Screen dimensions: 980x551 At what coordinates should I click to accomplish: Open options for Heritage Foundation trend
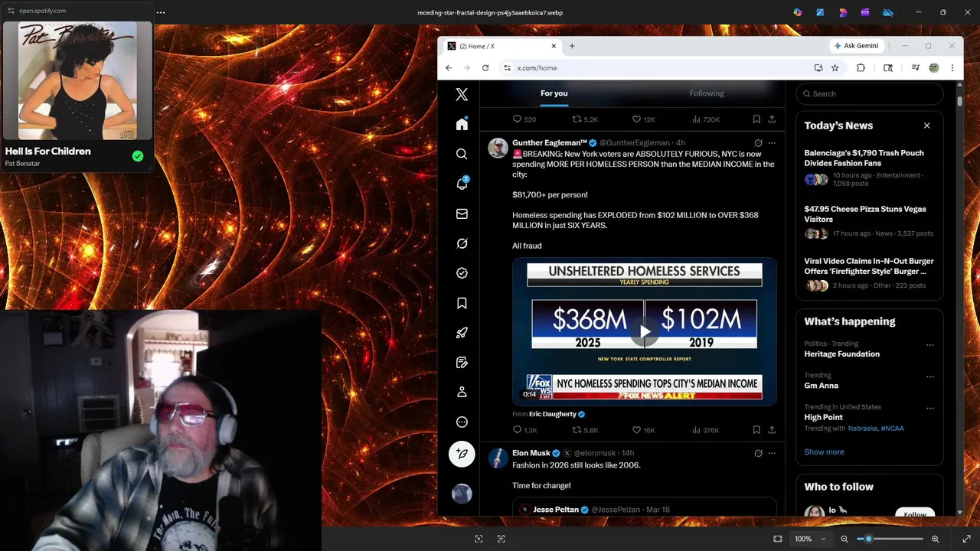(x=930, y=345)
